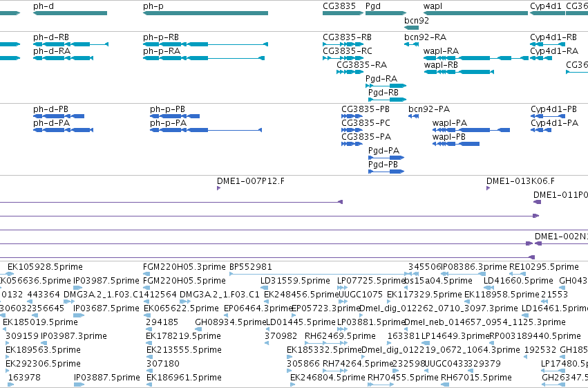Open coding sequence ph-p-PB
The height and width of the screenshot is (388, 588).
pyautogui.click(x=167, y=109)
